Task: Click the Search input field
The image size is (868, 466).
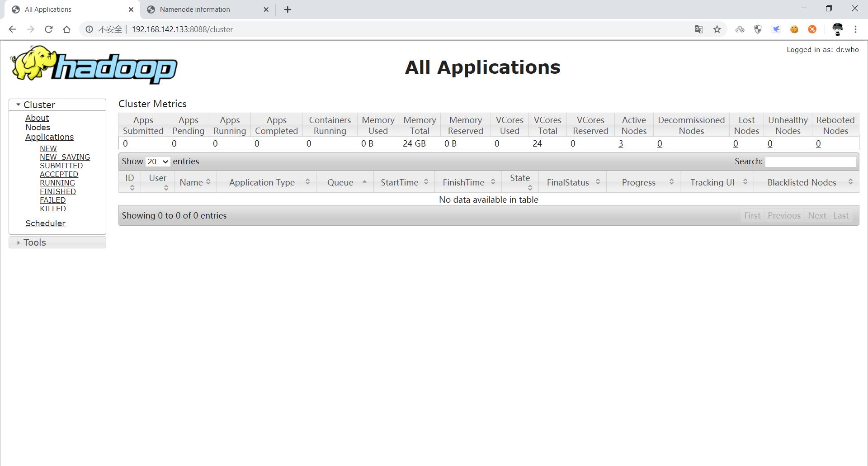Action: pos(810,162)
